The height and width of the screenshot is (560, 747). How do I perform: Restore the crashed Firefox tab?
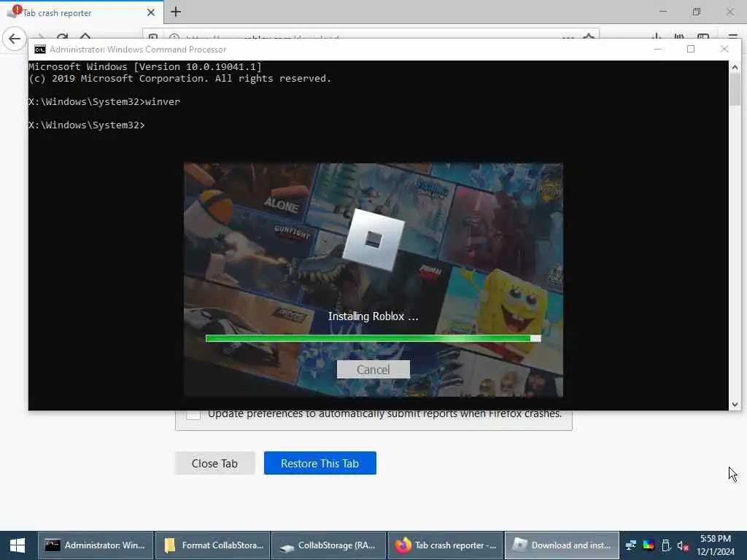pyautogui.click(x=320, y=463)
